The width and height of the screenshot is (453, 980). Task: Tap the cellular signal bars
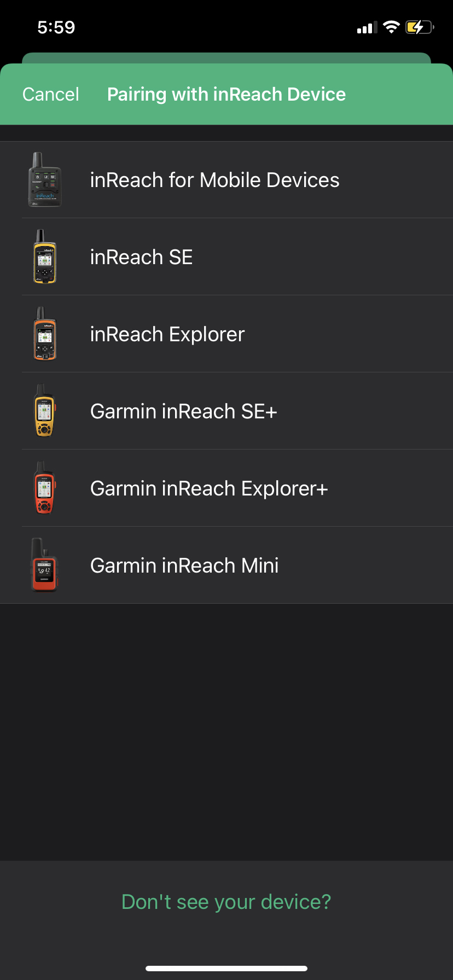click(367, 27)
